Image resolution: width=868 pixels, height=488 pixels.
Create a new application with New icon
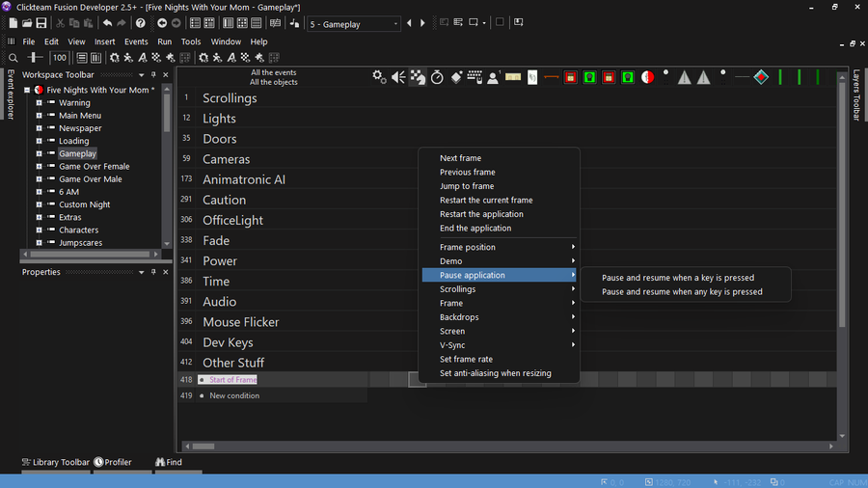click(13, 23)
